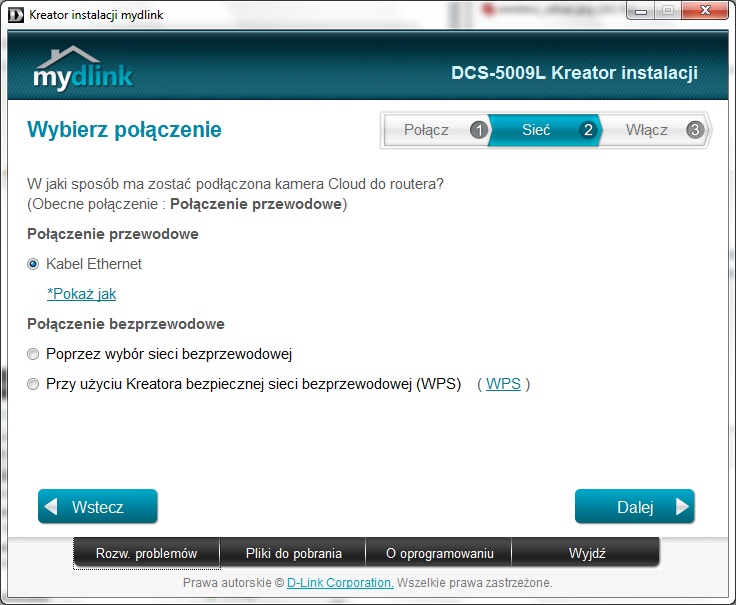Click the disabled maximize window button
Image resolution: width=736 pixels, height=605 pixels.
pos(668,10)
